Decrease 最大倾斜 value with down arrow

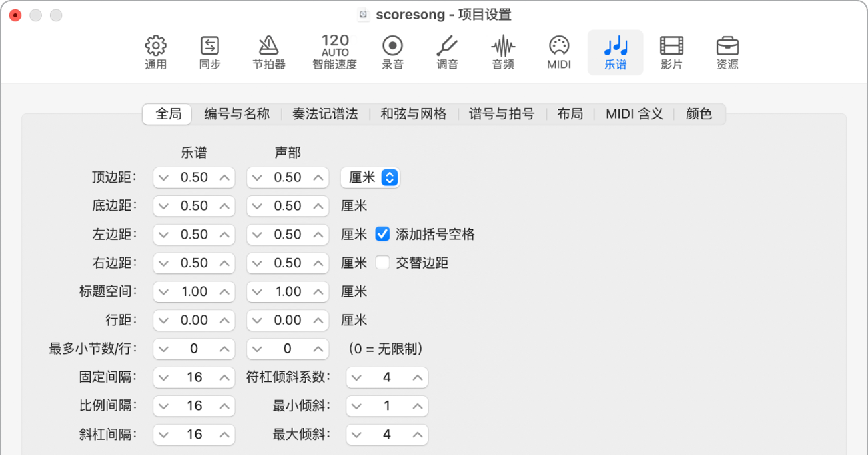click(356, 435)
